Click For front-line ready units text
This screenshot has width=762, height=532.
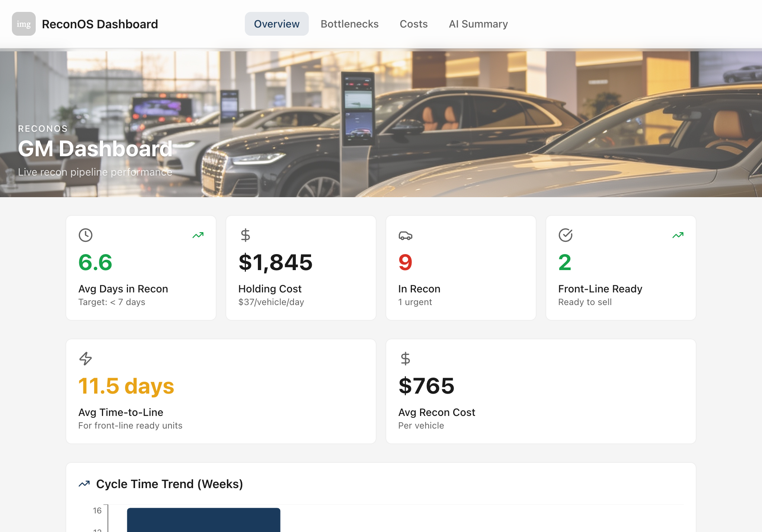pyautogui.click(x=130, y=426)
